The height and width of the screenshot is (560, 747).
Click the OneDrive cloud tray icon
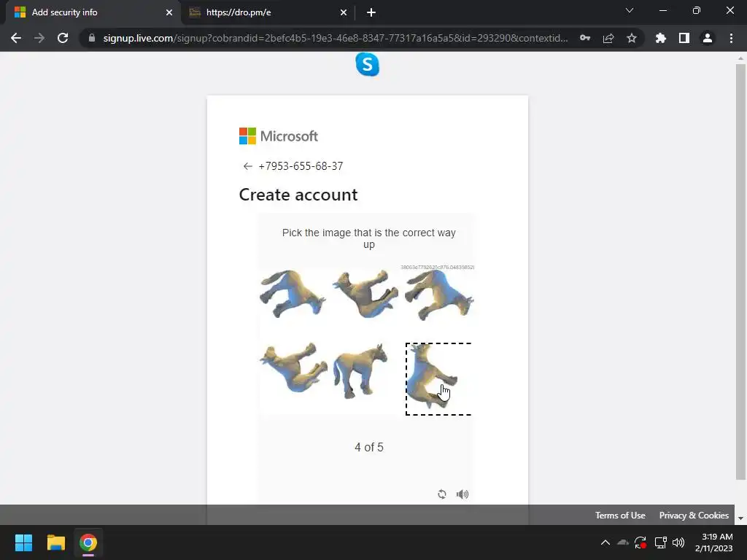(623, 542)
